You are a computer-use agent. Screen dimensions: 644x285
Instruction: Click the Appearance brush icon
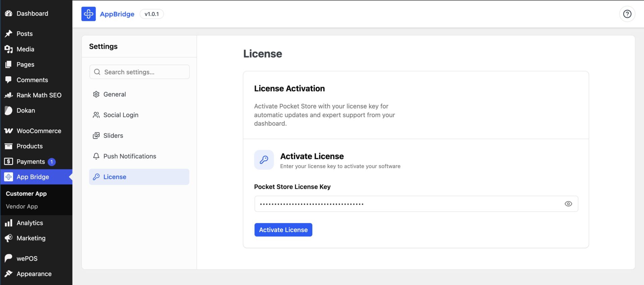tap(9, 274)
